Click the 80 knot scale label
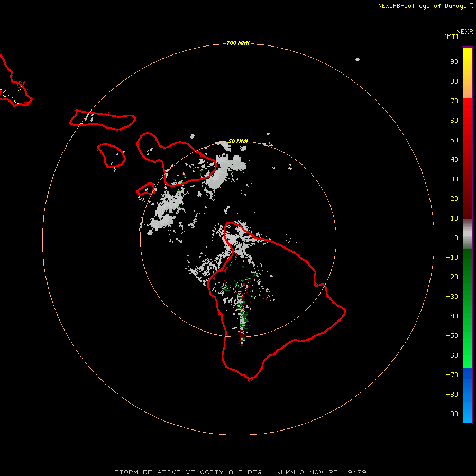The height and width of the screenshot is (476, 476). (454, 81)
